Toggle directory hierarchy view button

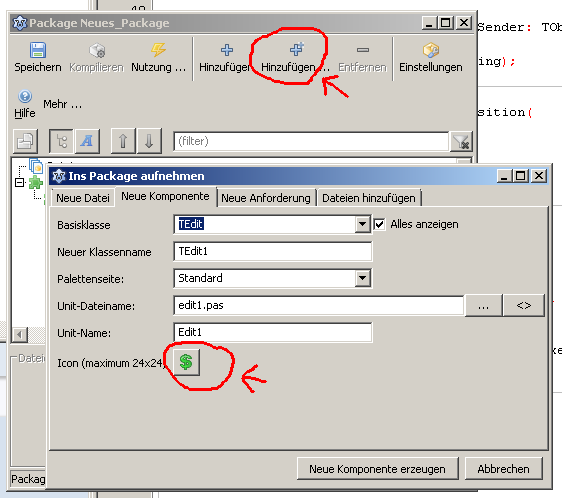[61, 141]
